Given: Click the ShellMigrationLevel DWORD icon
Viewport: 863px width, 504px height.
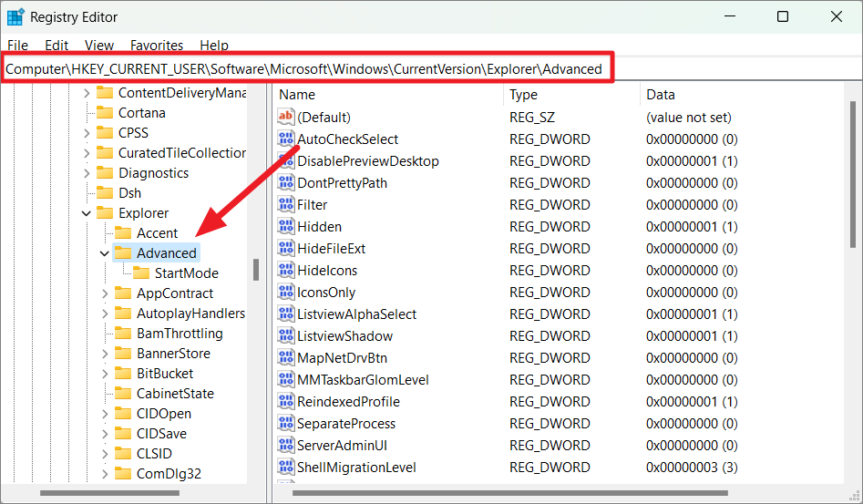Looking at the screenshot, I should click(x=285, y=468).
